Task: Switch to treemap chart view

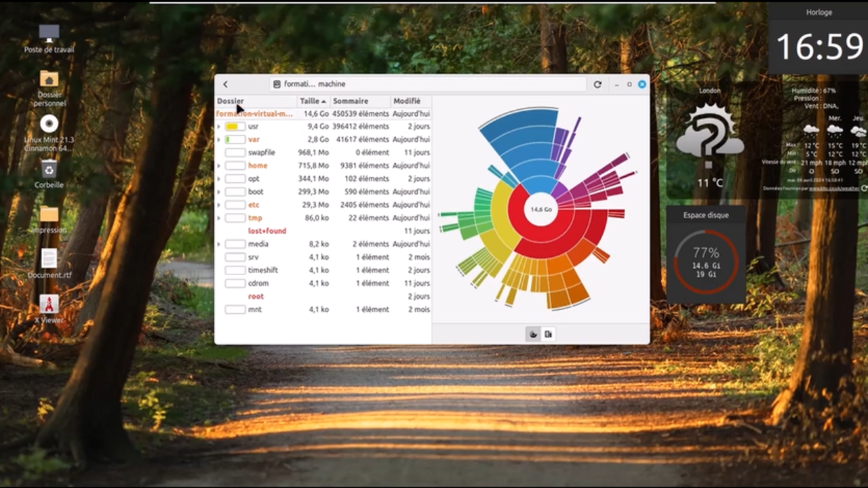Action: 548,334
